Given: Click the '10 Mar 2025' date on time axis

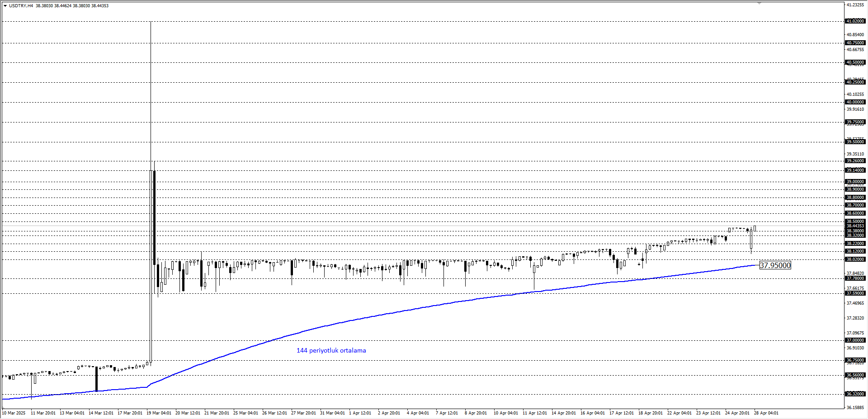Looking at the screenshot, I should point(14,413).
